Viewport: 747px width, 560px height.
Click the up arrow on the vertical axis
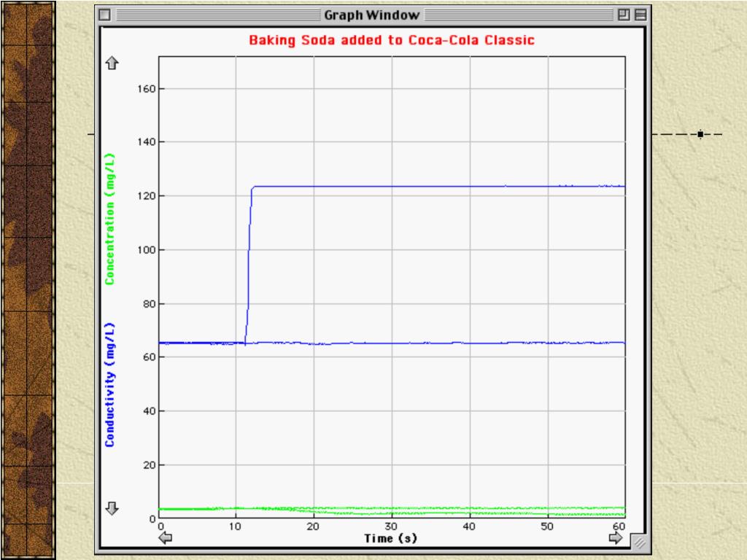112,63
